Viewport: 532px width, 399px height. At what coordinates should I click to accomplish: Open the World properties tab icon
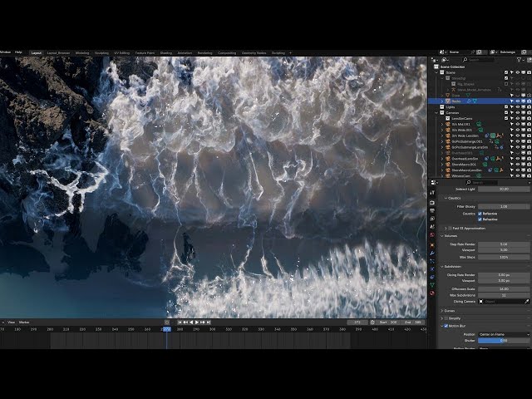(432, 235)
